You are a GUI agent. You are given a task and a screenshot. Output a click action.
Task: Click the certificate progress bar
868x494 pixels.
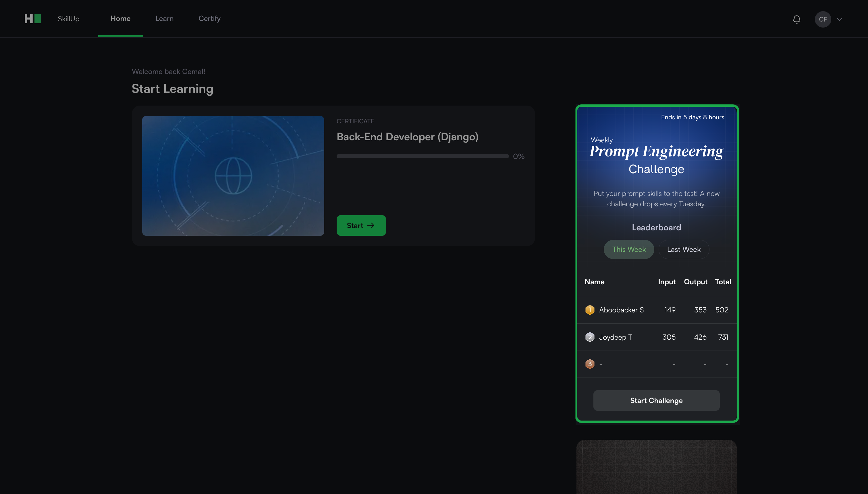[x=422, y=156]
